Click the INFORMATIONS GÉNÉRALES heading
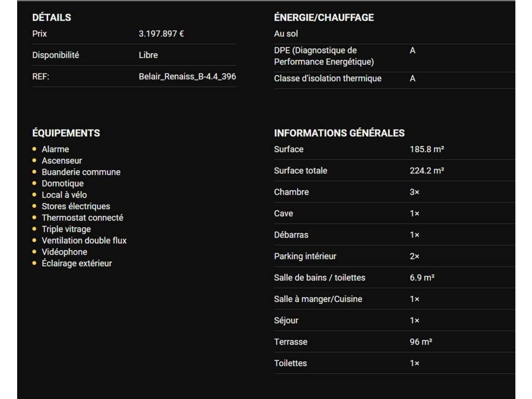Screen dimensions: 532x399 coord(339,132)
